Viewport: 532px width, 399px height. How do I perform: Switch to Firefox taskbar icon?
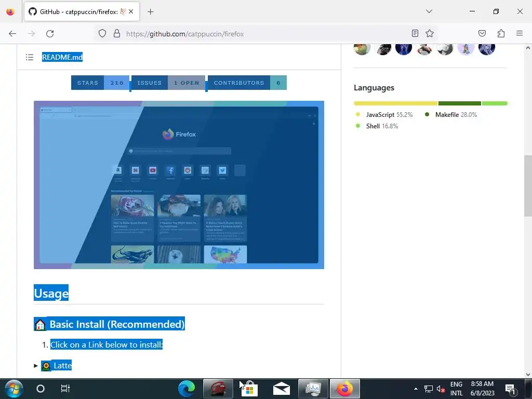[x=345, y=389]
